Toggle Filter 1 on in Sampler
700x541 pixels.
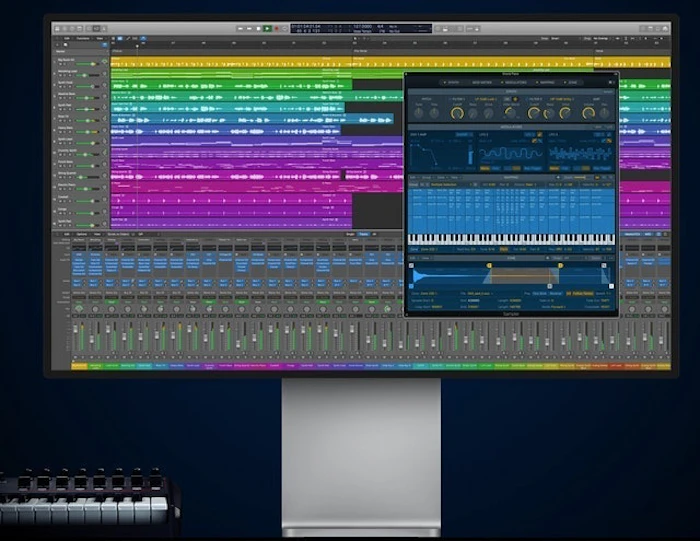(450, 99)
